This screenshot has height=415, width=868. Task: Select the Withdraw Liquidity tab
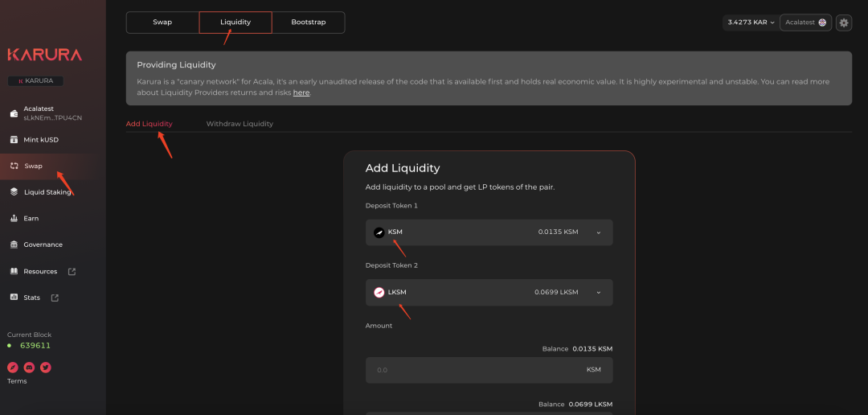pyautogui.click(x=240, y=124)
